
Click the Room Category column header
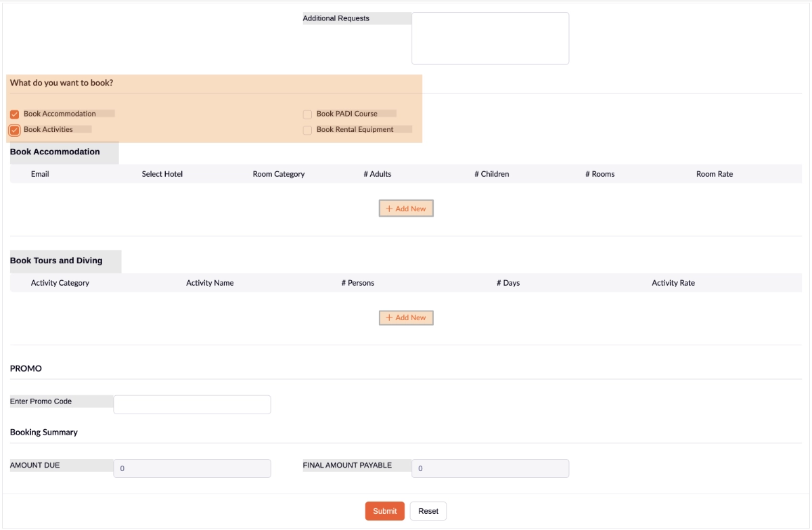(x=279, y=174)
